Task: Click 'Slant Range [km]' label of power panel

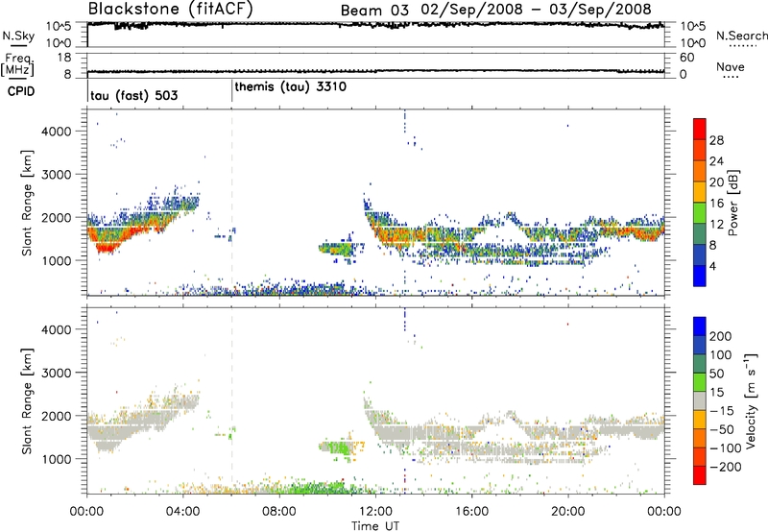Action: [27, 204]
